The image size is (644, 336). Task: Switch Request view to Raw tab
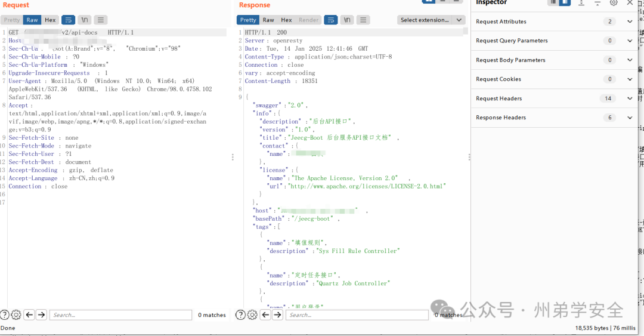[32, 20]
